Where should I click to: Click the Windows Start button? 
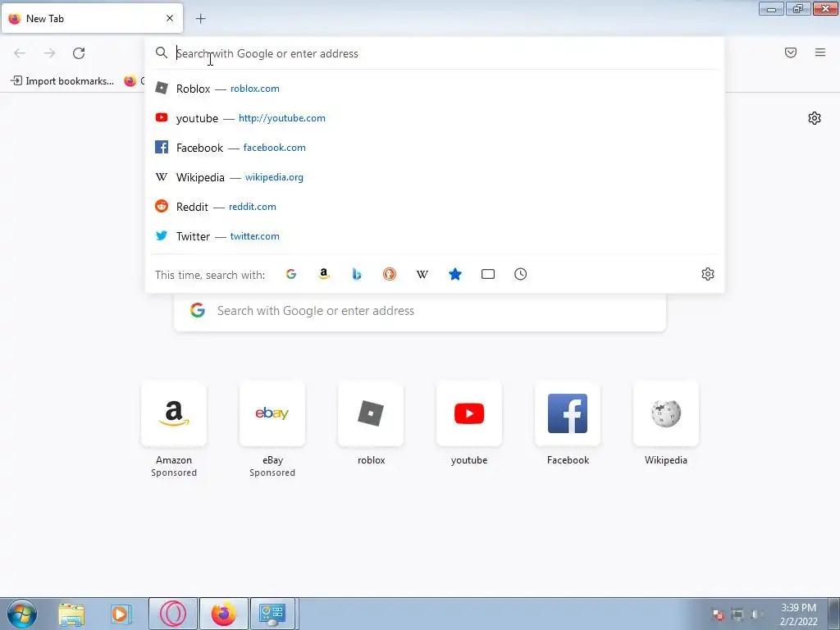pos(21,614)
